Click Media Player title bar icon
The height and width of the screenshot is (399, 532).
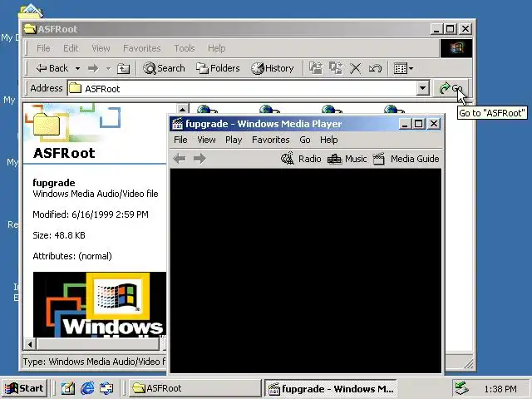(177, 124)
